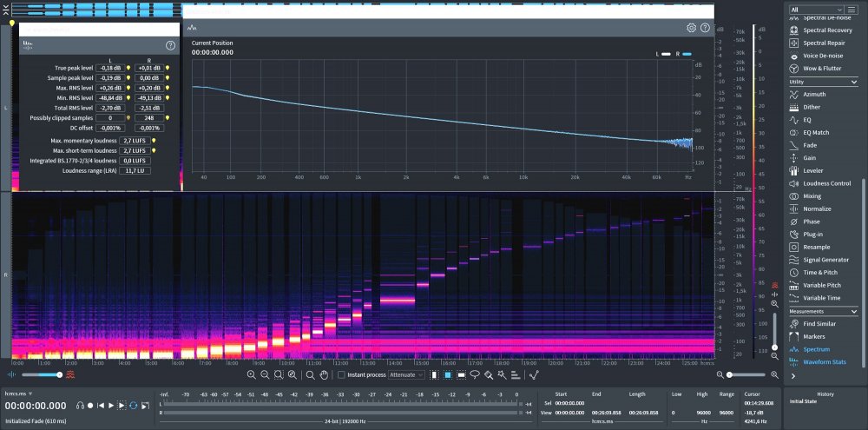The image size is (868, 430).
Task: Adjust the waveform-spectrogram blend slider
Action: pyautogui.click(x=43, y=374)
